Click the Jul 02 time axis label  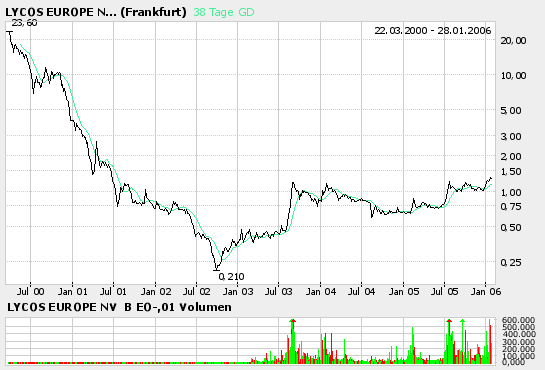tap(197, 291)
